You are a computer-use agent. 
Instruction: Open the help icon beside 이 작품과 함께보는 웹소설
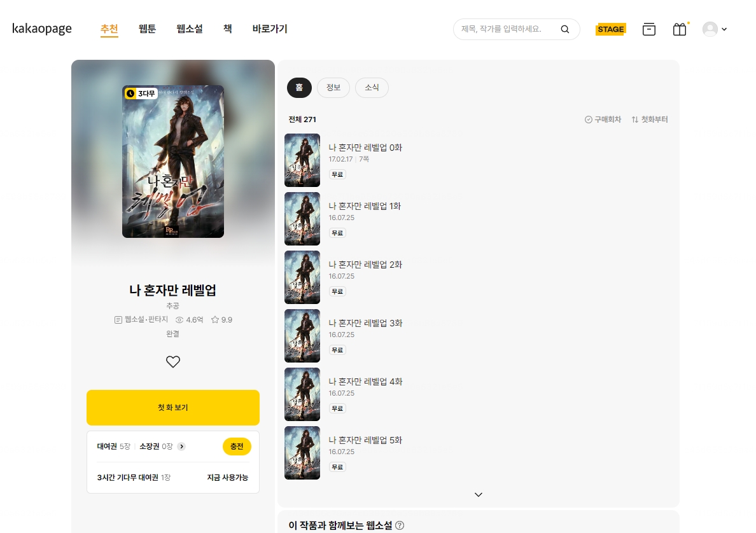point(400,525)
